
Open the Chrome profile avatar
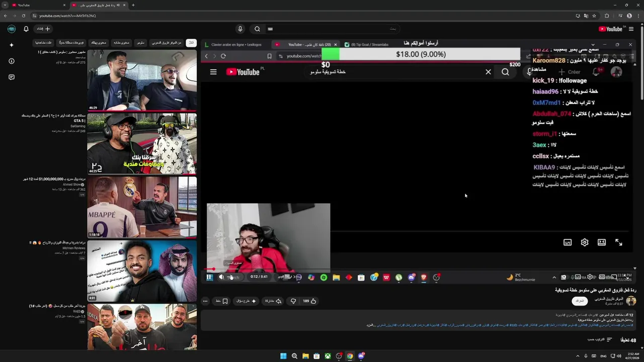pos(629,16)
